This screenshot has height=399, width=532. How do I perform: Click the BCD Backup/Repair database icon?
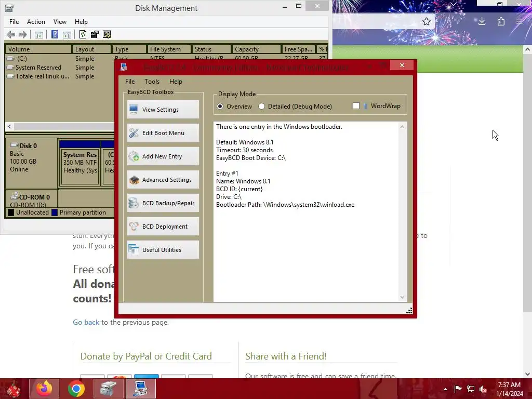point(134,203)
